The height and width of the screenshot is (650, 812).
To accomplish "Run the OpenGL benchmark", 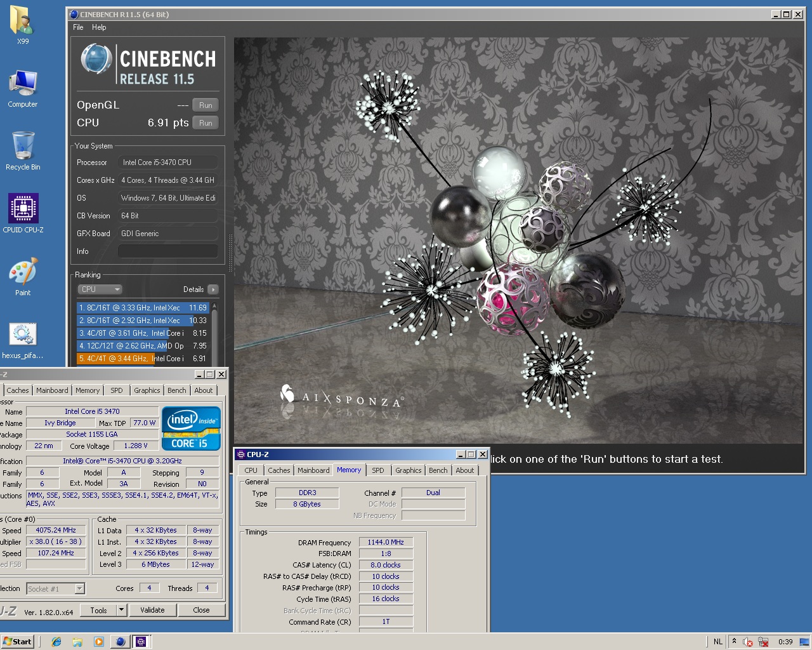I will click(x=206, y=105).
